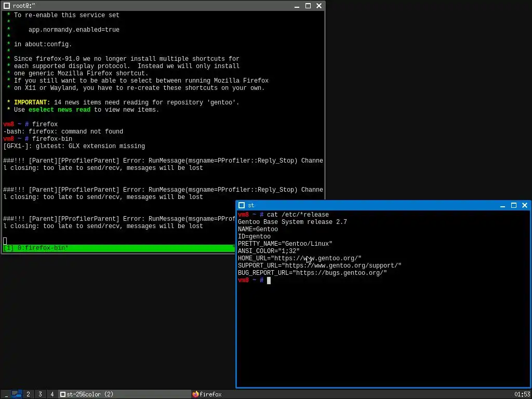Click the 'ID=gentoo' line
The height and width of the screenshot is (399, 532).
(254, 236)
